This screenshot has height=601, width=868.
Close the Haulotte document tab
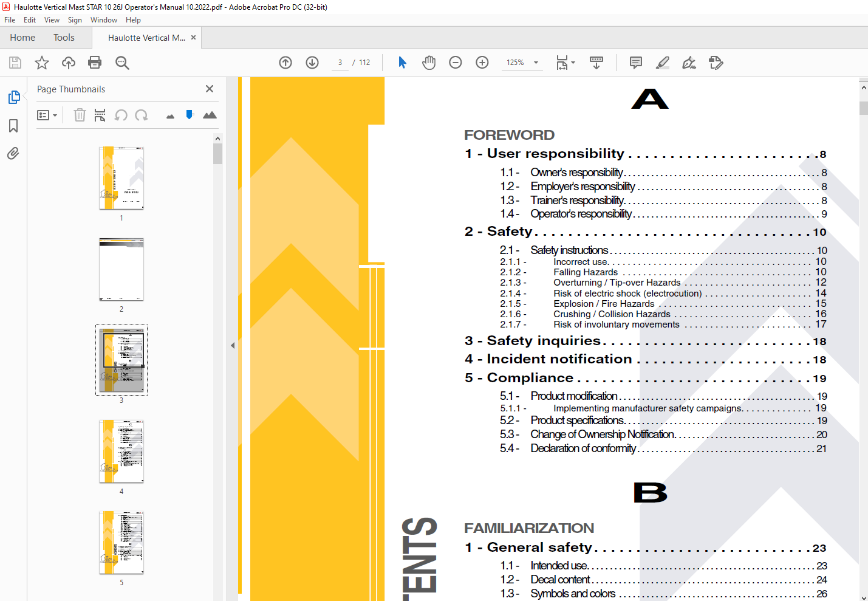coord(194,38)
